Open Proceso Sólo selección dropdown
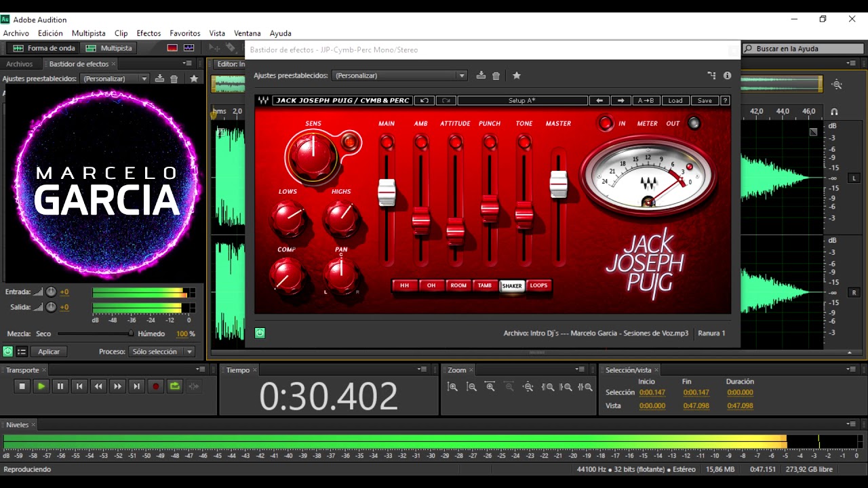 [162, 352]
